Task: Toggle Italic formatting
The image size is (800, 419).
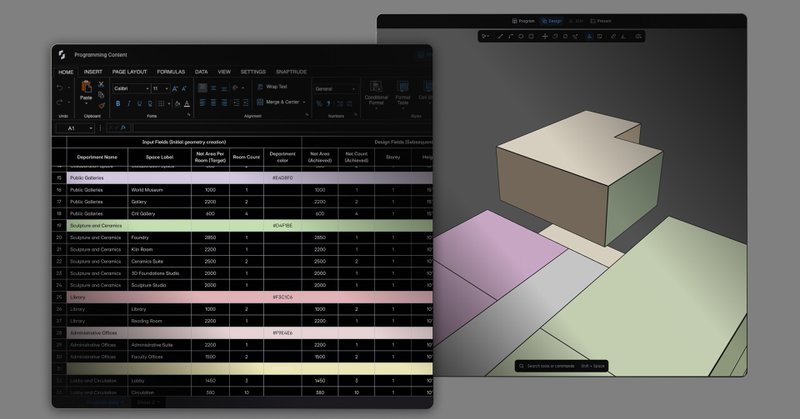Action: [129, 104]
